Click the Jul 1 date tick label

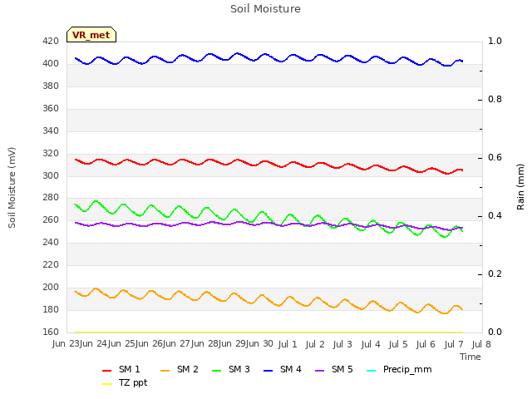pos(288,344)
